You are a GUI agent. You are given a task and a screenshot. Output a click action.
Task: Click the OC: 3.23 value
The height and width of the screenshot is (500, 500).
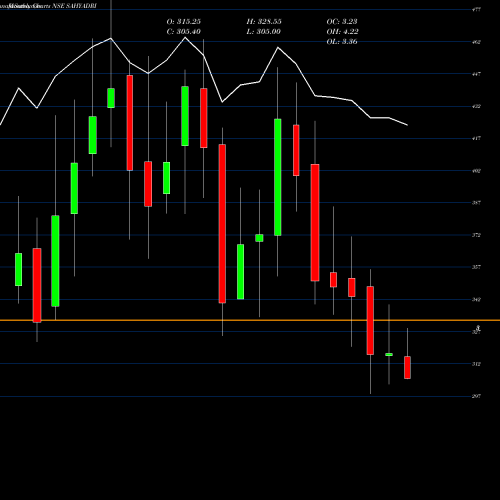pos(342,22)
